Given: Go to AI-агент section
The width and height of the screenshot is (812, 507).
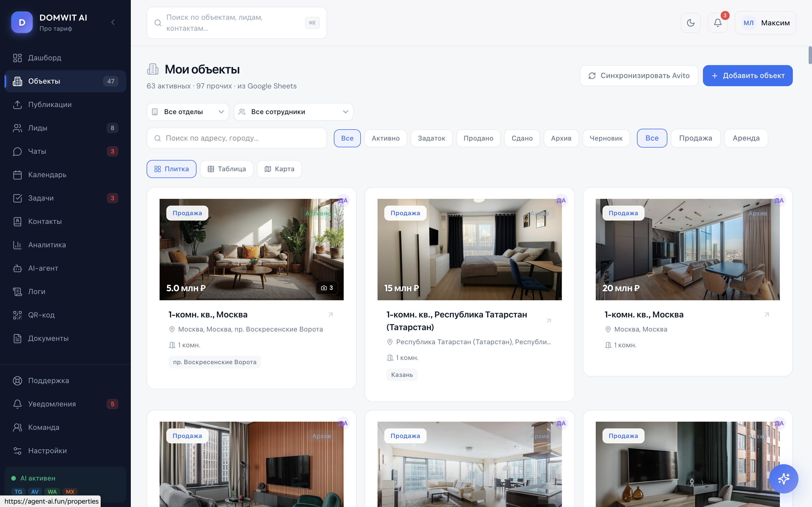Looking at the screenshot, I should [43, 268].
